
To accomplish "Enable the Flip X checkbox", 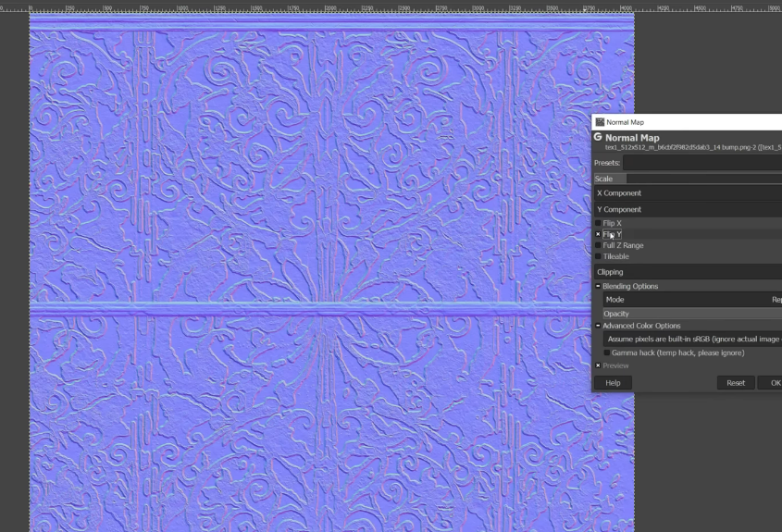I will click(x=598, y=223).
